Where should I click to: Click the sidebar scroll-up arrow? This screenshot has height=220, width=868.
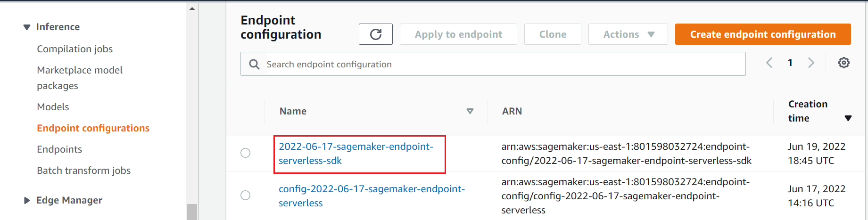pyautogui.click(x=192, y=8)
